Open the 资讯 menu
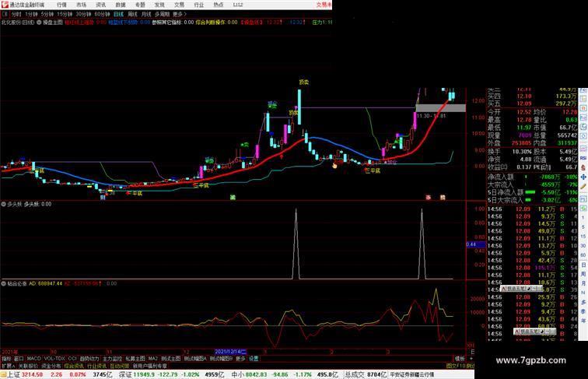 pyautogui.click(x=101, y=5)
